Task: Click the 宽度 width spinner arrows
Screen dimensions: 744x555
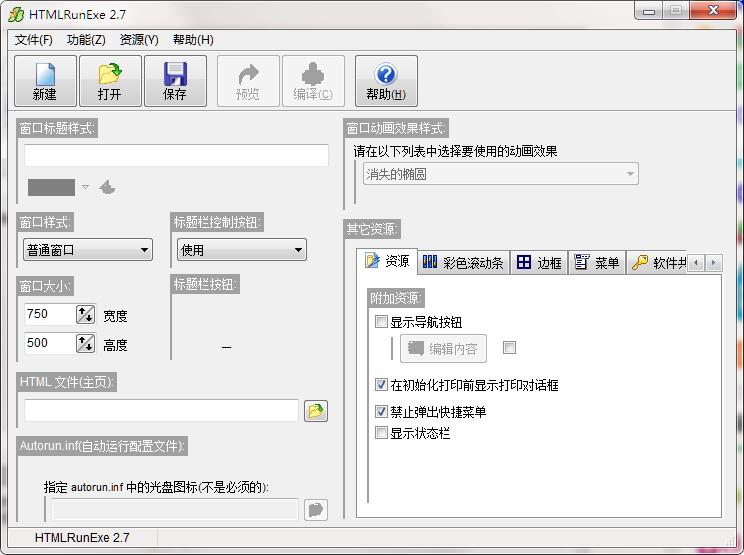Action: click(85, 314)
